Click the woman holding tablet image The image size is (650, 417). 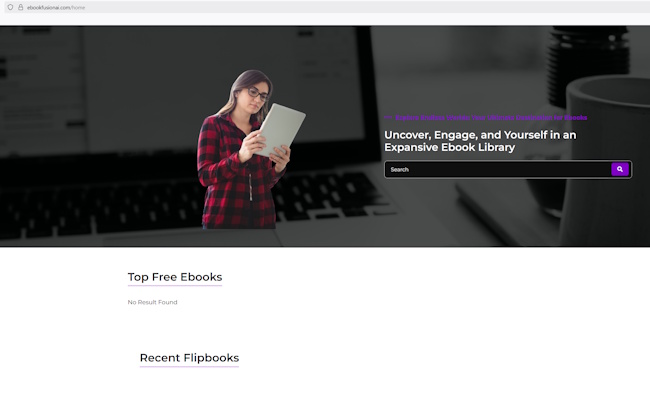click(x=251, y=149)
